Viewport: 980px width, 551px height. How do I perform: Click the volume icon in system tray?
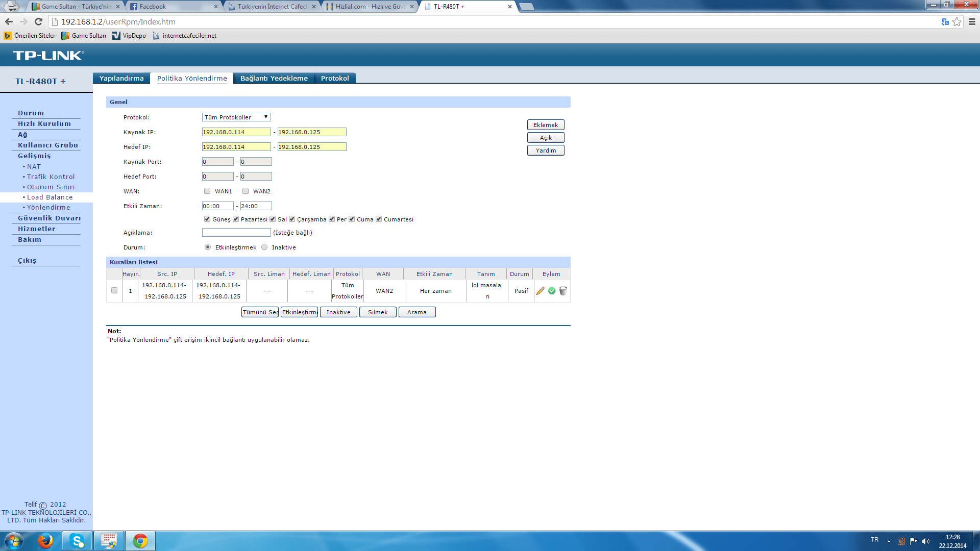[926, 541]
